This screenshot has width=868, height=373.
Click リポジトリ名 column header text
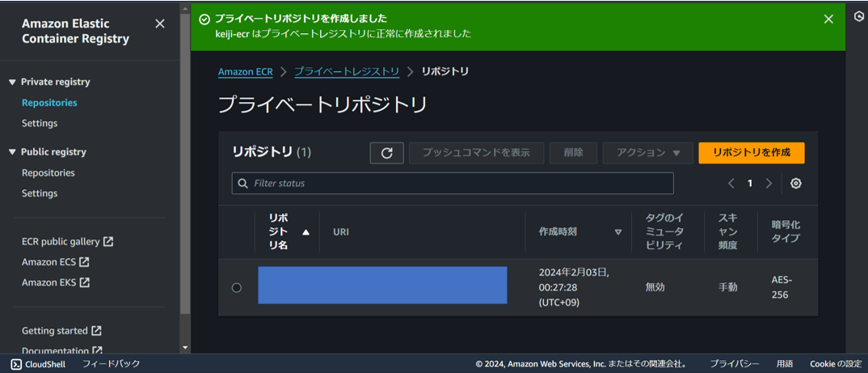279,232
